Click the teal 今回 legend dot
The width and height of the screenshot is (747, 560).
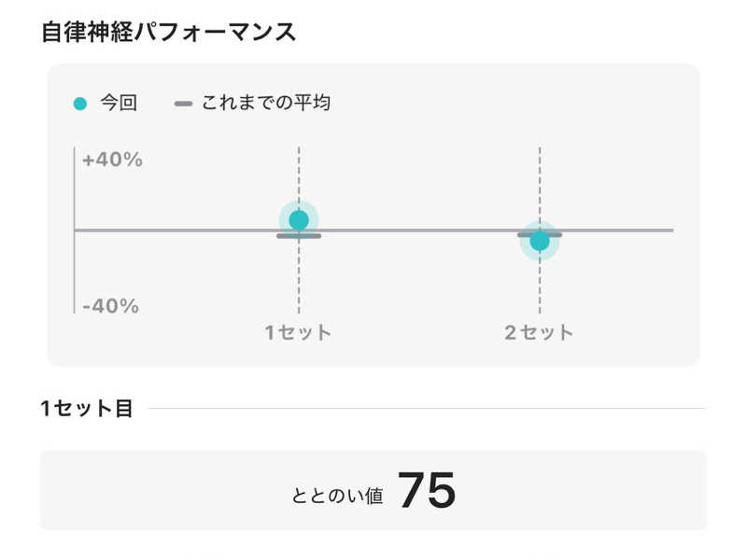(x=79, y=104)
